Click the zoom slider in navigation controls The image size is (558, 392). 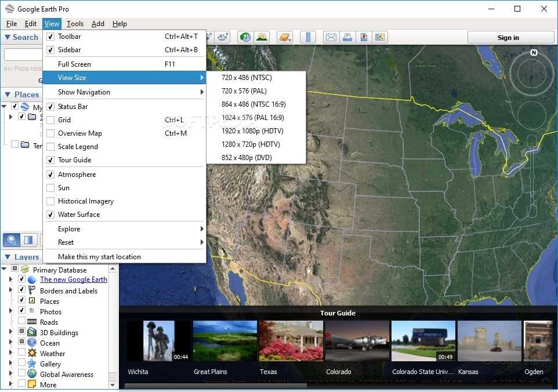click(531, 176)
